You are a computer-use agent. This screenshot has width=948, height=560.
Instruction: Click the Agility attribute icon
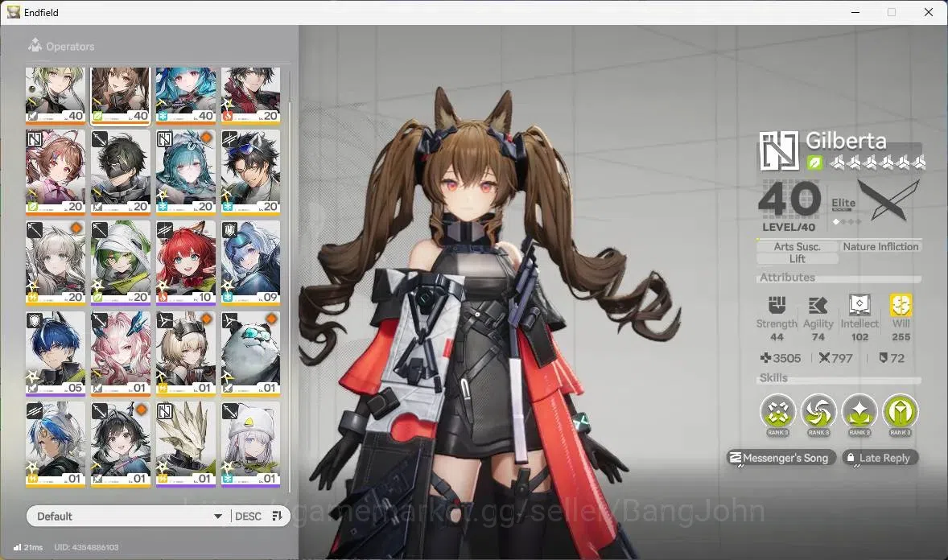(818, 305)
